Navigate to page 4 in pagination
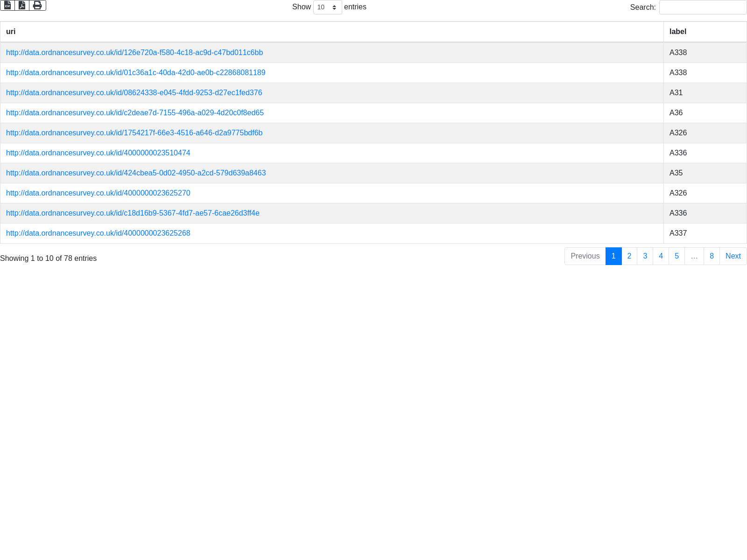This screenshot has height=560, width=747. 661,256
